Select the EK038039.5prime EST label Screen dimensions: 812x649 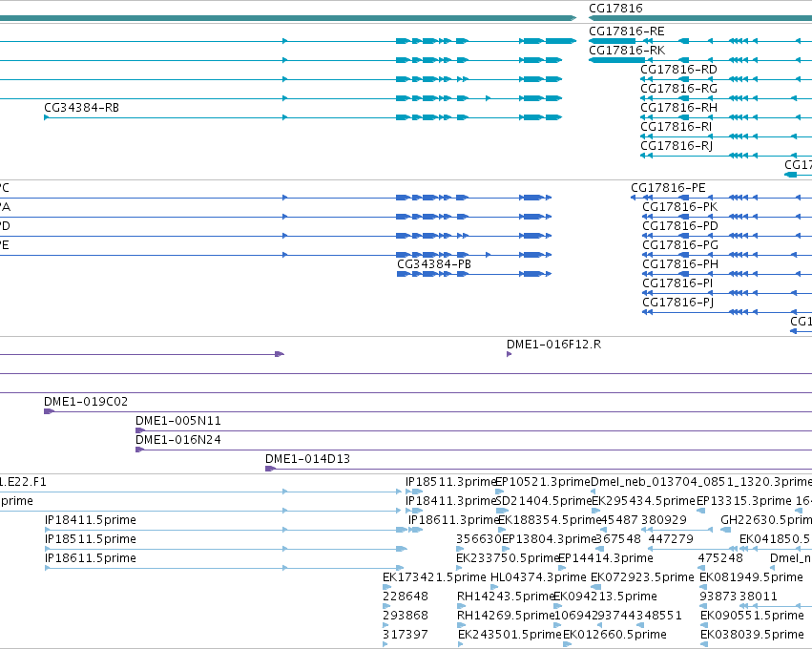[x=752, y=635]
